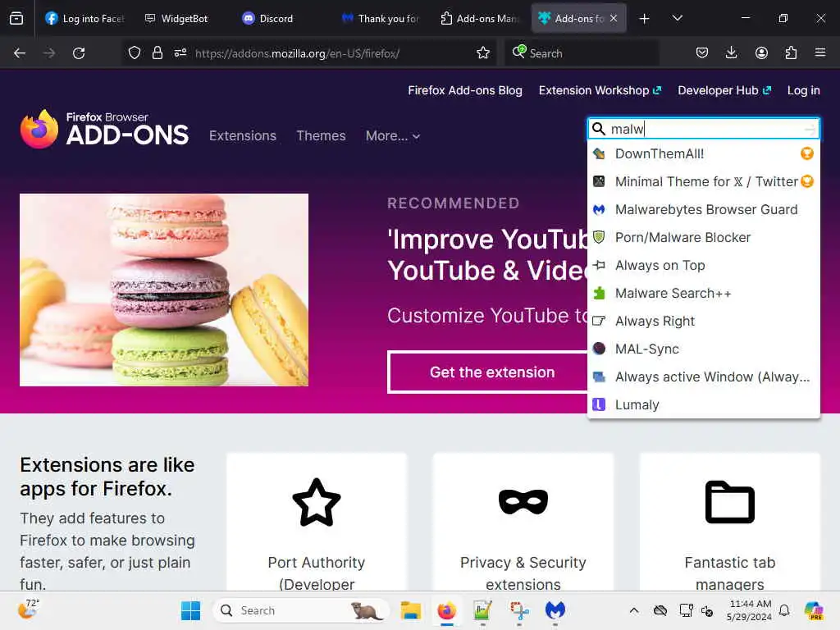The width and height of the screenshot is (840, 630).
Task: Open the Extensions section
Action: point(243,135)
